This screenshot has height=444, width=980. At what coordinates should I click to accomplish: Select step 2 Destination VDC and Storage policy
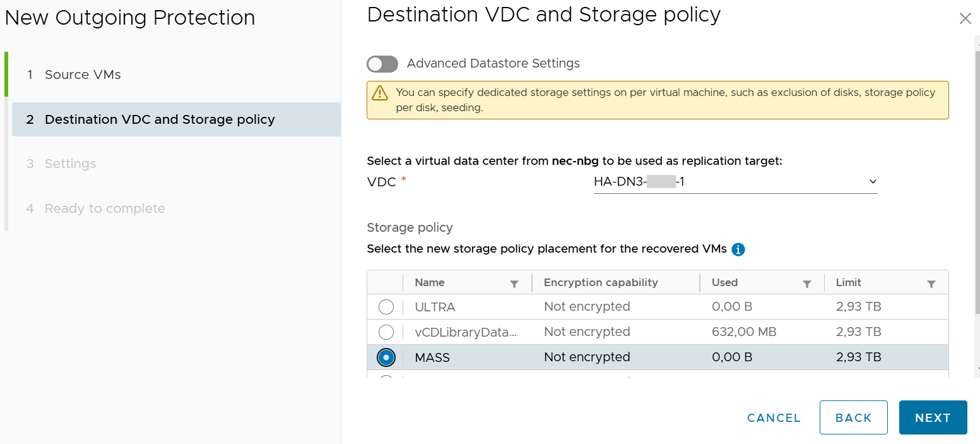click(x=177, y=119)
